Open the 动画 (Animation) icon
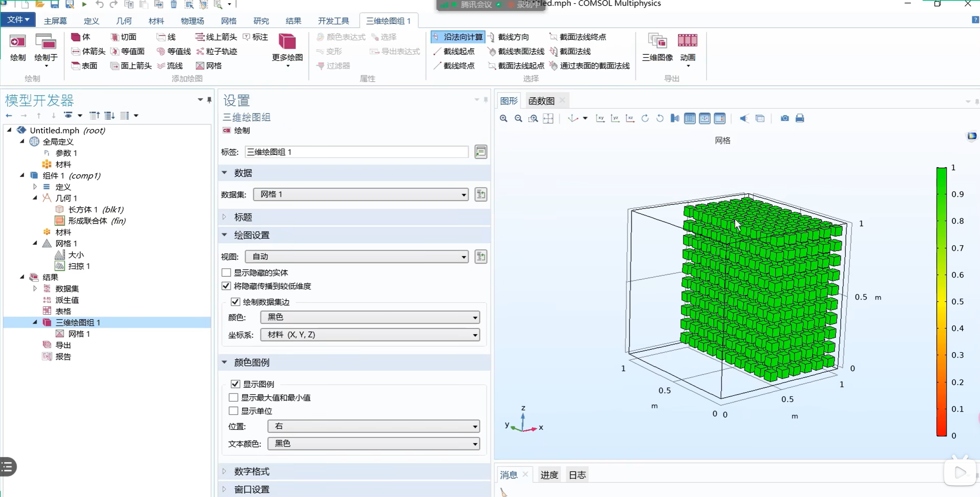 point(687,47)
